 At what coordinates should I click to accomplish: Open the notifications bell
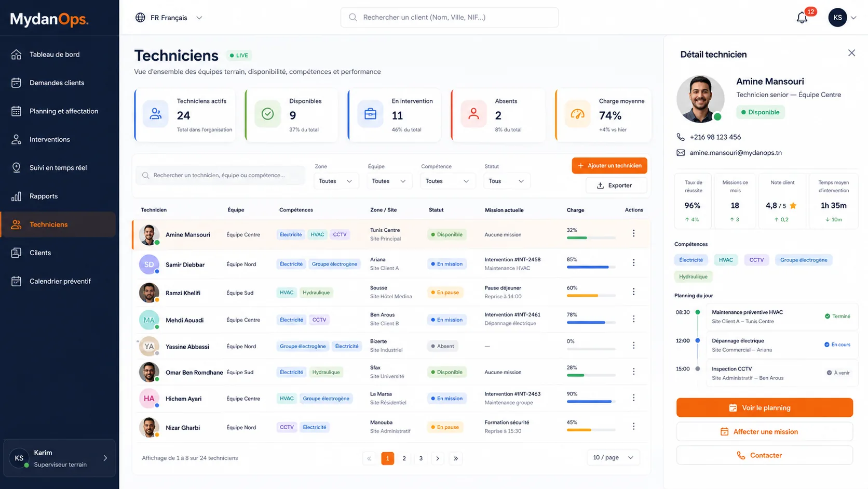[802, 18]
